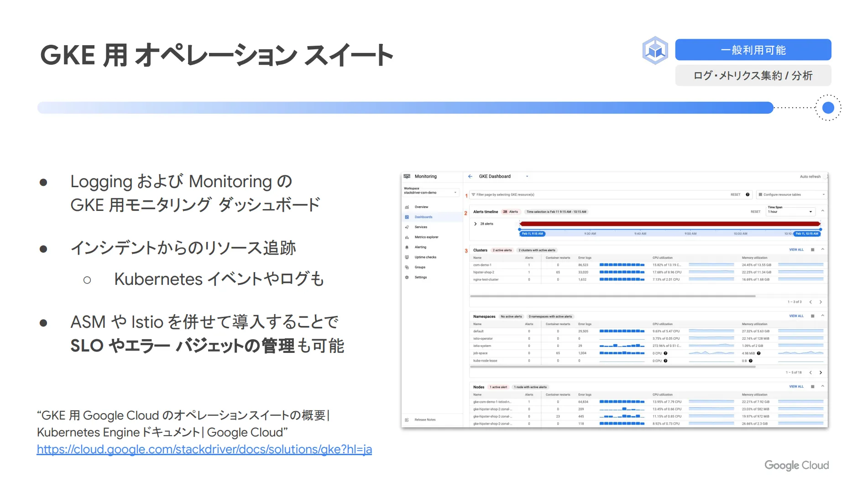Screen dimensions: 868x483
Task: Open Services in the Monitoring sidebar
Action: click(421, 227)
